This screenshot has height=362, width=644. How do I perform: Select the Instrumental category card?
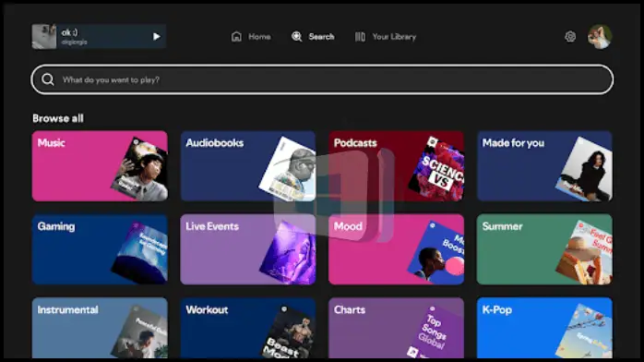100,328
